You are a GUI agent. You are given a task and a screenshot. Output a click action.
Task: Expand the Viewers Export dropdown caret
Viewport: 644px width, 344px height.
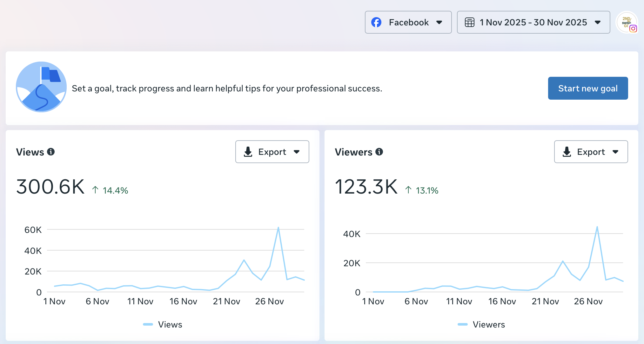pos(615,152)
